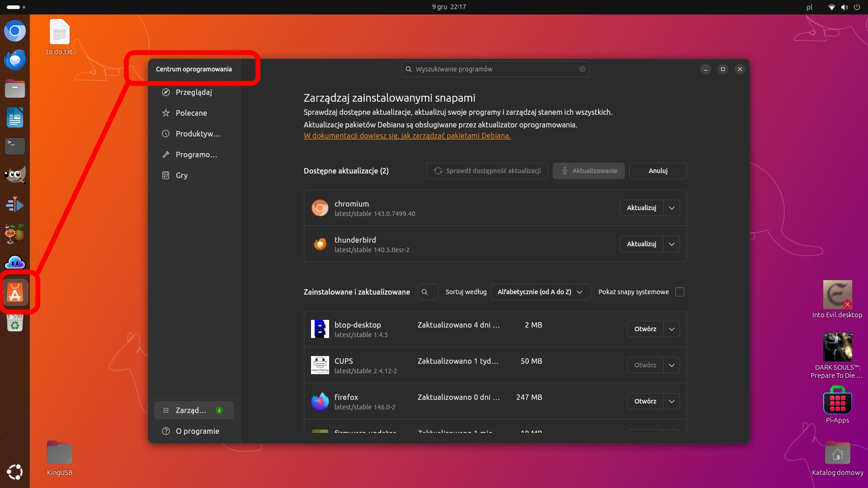
Task: Click the Wi-Fi icon in the top bar
Action: pos(831,7)
